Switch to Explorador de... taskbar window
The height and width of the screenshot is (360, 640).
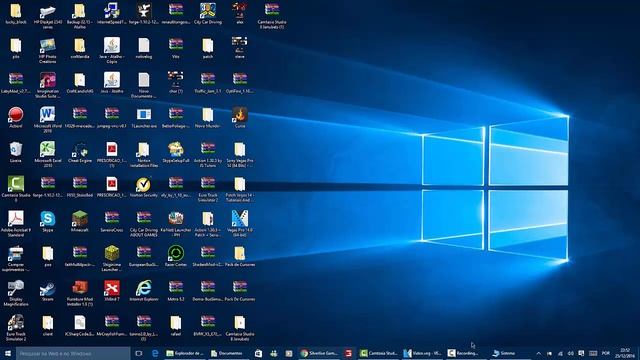pos(184,353)
